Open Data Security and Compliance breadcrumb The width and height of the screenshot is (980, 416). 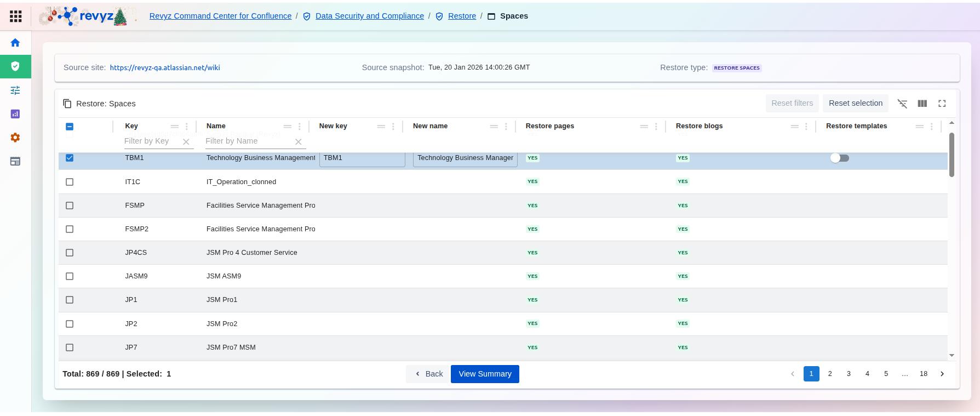coord(369,16)
